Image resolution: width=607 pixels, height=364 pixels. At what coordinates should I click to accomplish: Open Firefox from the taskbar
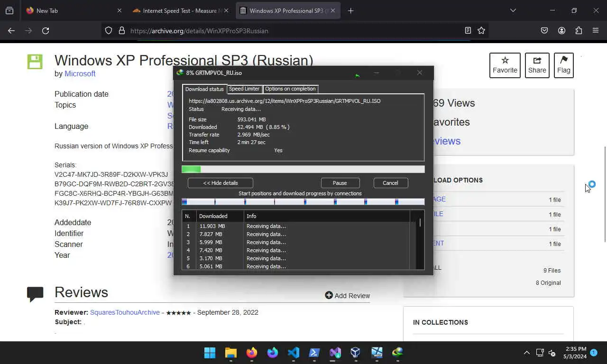click(x=252, y=353)
